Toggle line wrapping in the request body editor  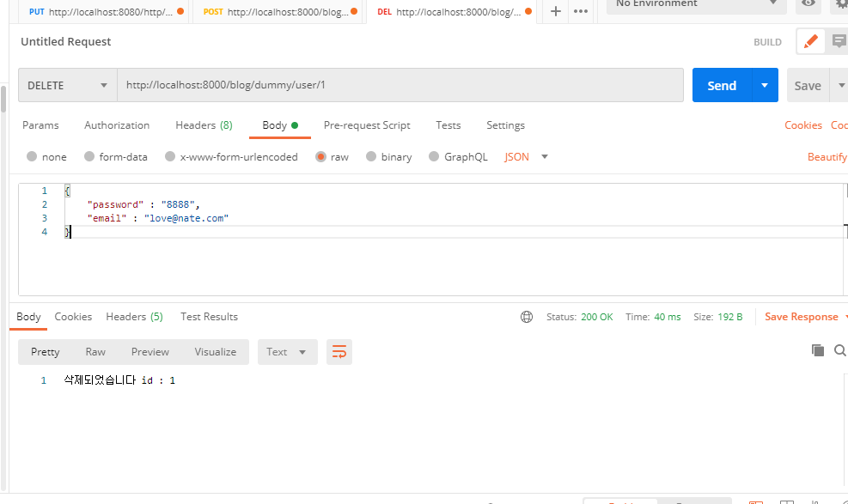339,352
